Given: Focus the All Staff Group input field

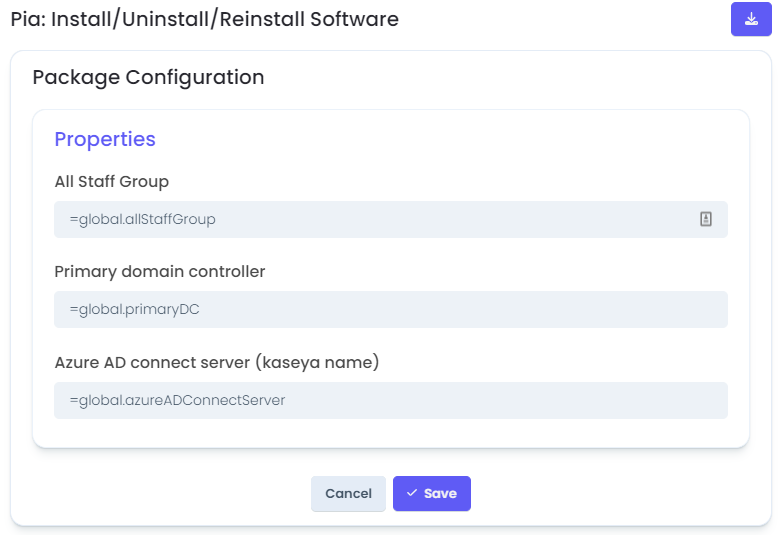Looking at the screenshot, I should (x=390, y=219).
